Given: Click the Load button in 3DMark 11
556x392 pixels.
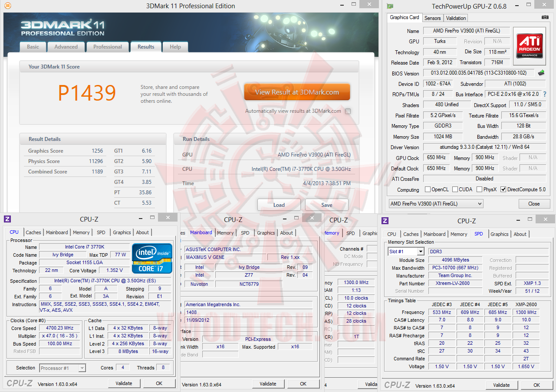Looking at the screenshot, I should coord(279,205).
